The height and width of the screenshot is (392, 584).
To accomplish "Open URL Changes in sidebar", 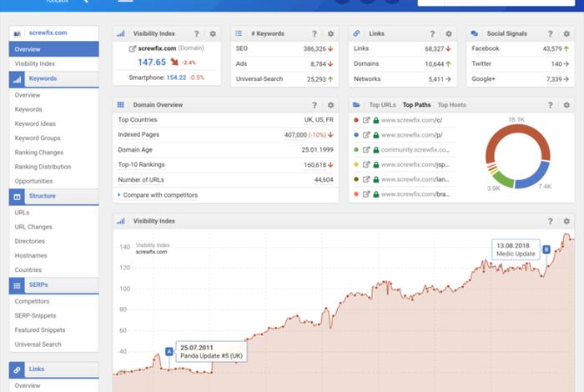I will [x=33, y=227].
